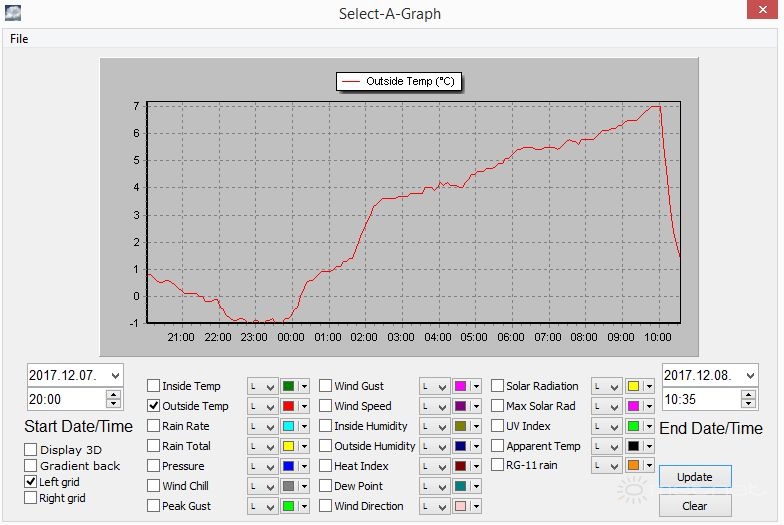Image resolution: width=784 pixels, height=525 pixels.
Task: Enable the Inside Temp checkbox
Action: click(153, 386)
